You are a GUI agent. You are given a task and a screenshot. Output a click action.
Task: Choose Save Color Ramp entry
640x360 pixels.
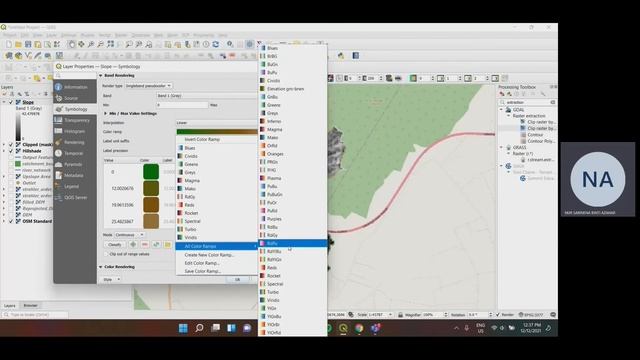[x=216, y=271]
